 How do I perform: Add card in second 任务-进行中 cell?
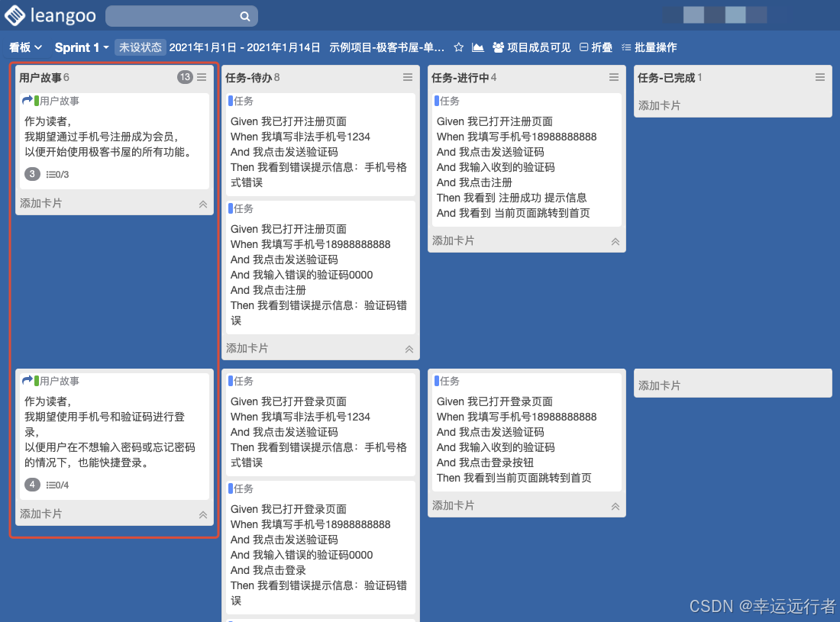453,505
